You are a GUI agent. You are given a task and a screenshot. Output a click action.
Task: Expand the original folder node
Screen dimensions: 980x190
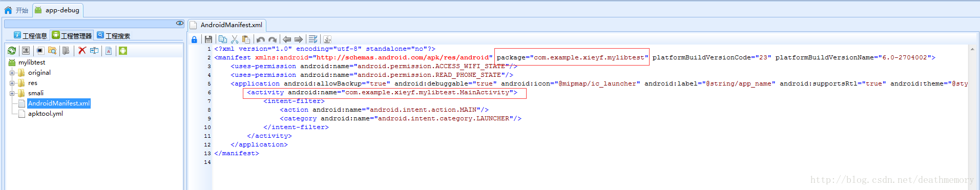12,73
